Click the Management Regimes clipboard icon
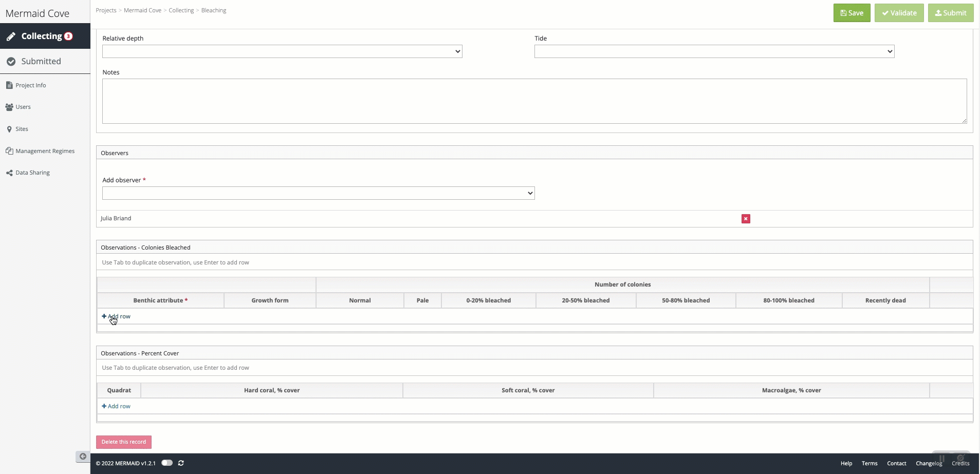 (9, 151)
